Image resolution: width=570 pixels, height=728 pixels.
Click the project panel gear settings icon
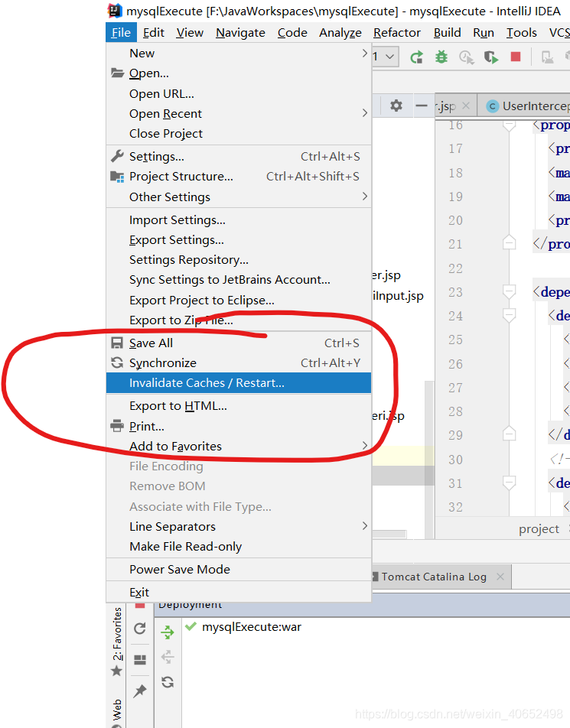(396, 106)
